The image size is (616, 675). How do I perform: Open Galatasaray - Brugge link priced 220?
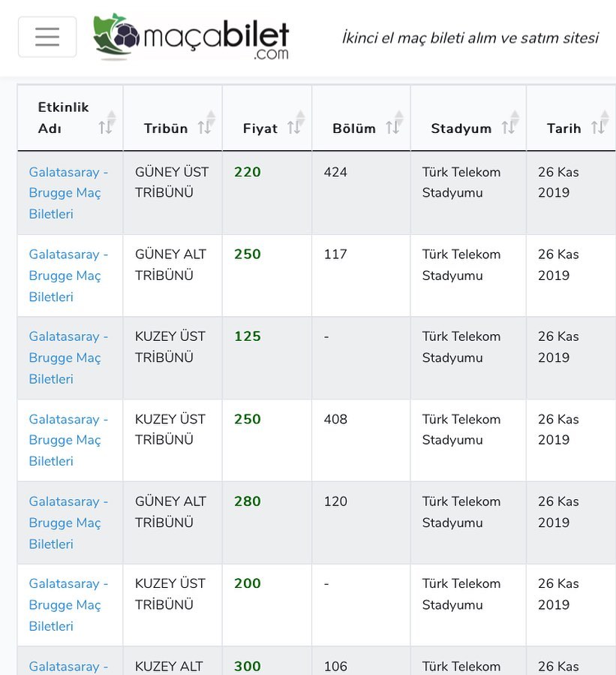point(68,193)
